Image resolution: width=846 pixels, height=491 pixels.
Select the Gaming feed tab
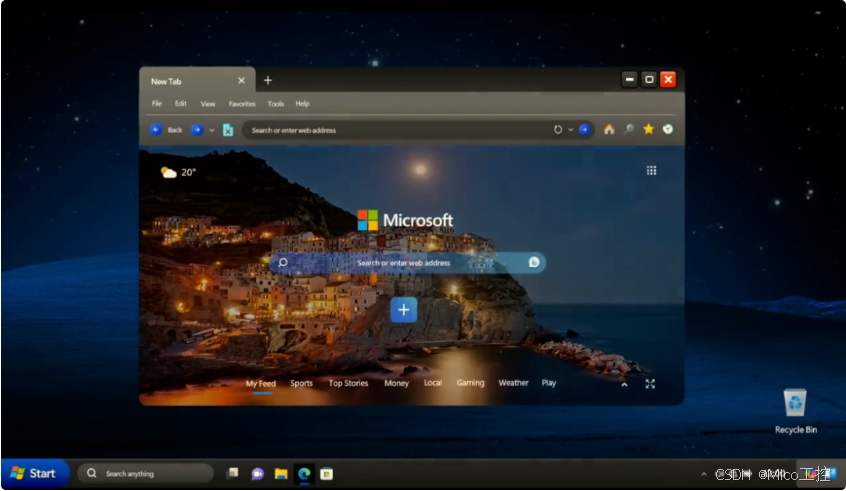coord(470,383)
